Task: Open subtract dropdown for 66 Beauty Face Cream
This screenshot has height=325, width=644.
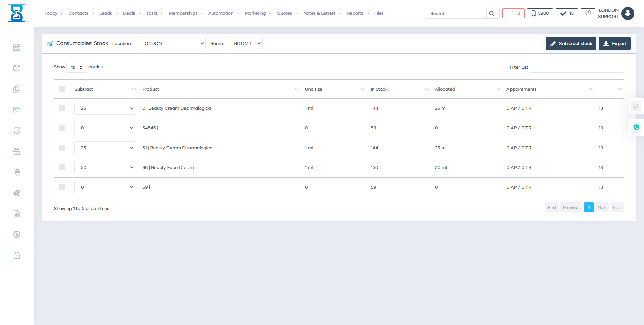Action: click(x=105, y=168)
